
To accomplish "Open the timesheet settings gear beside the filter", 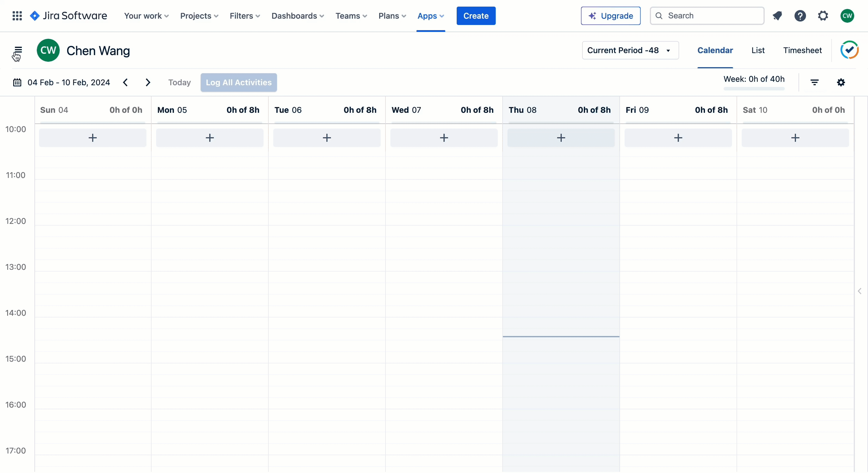I will 841,83.
